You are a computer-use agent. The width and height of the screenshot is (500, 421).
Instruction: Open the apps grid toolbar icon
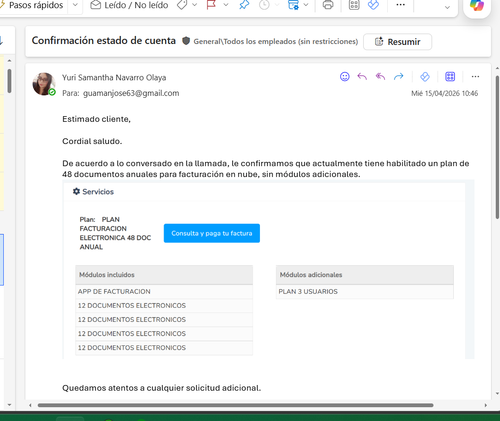tap(354, 5)
